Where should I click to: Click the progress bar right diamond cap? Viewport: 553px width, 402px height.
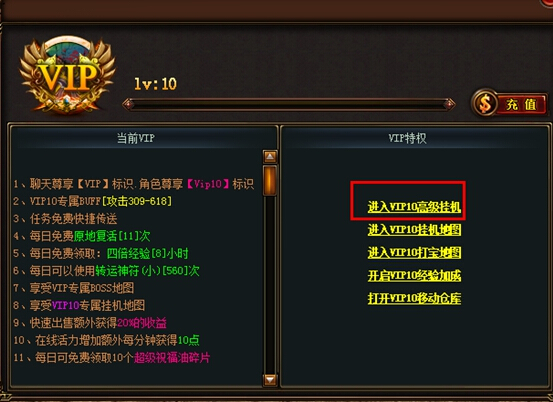[x=449, y=104]
